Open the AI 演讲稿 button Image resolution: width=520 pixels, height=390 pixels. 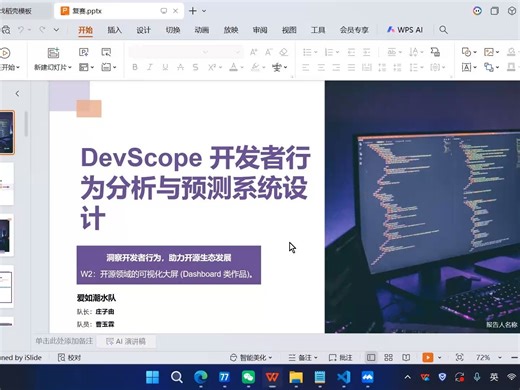(126, 341)
